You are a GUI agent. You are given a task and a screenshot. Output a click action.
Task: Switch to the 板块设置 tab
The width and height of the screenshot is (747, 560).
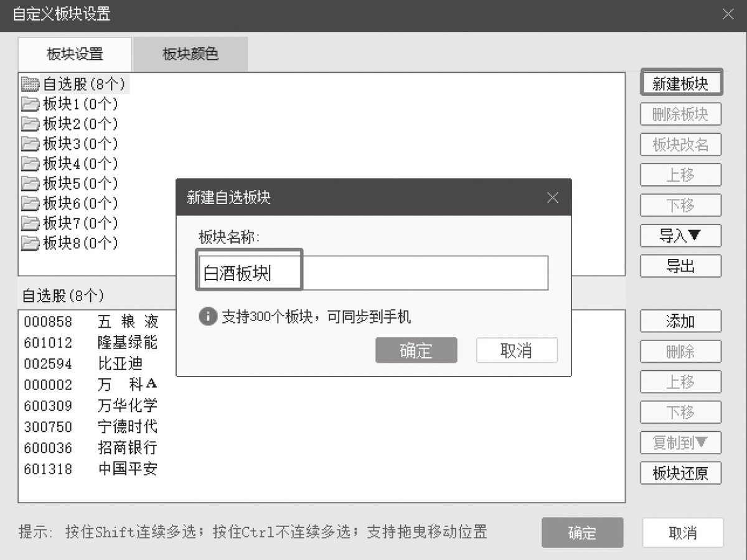tap(75, 54)
